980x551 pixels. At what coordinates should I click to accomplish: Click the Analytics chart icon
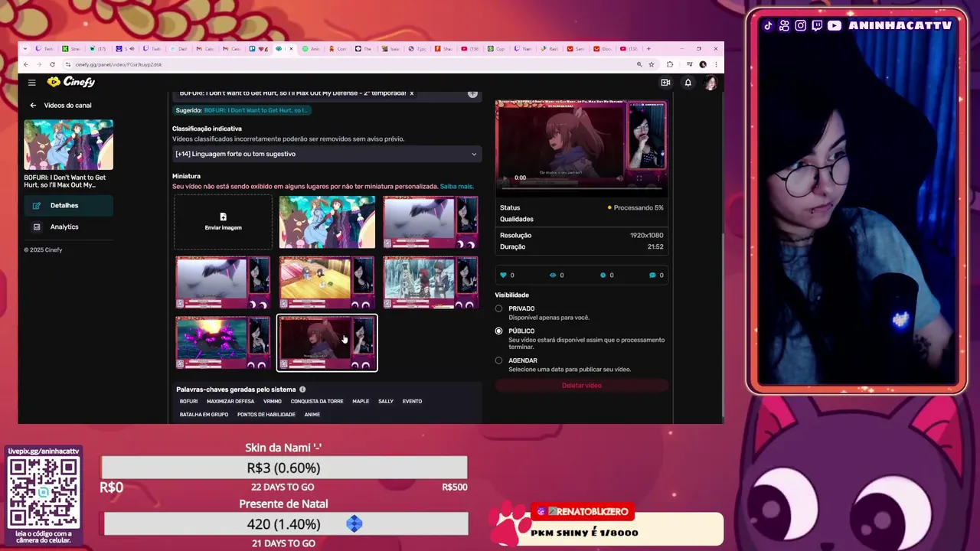pos(37,227)
